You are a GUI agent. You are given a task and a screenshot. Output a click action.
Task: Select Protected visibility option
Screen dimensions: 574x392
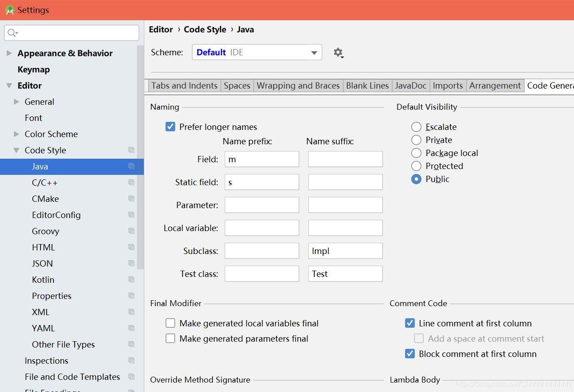tap(416, 166)
